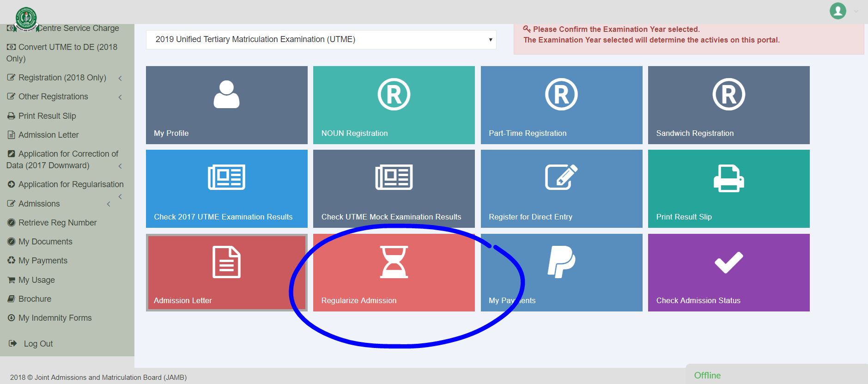The image size is (868, 384).
Task: Open My Documents sidebar link
Action: (x=45, y=242)
